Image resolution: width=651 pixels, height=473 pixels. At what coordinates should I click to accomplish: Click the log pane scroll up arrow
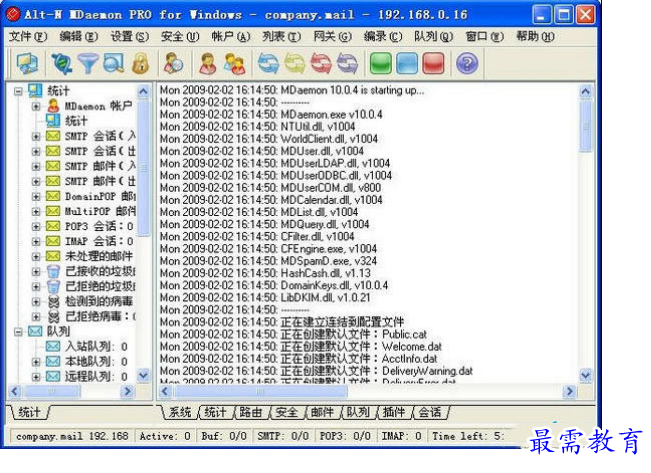pos(585,91)
